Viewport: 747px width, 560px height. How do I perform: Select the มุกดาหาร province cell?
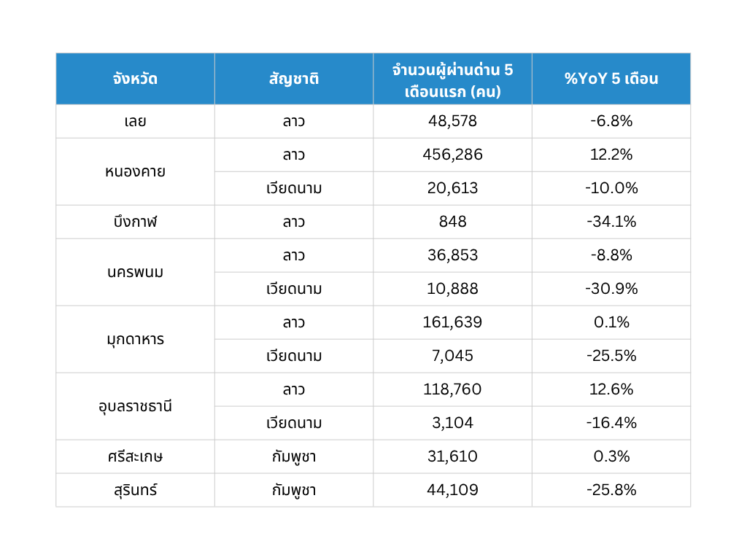click(x=135, y=340)
